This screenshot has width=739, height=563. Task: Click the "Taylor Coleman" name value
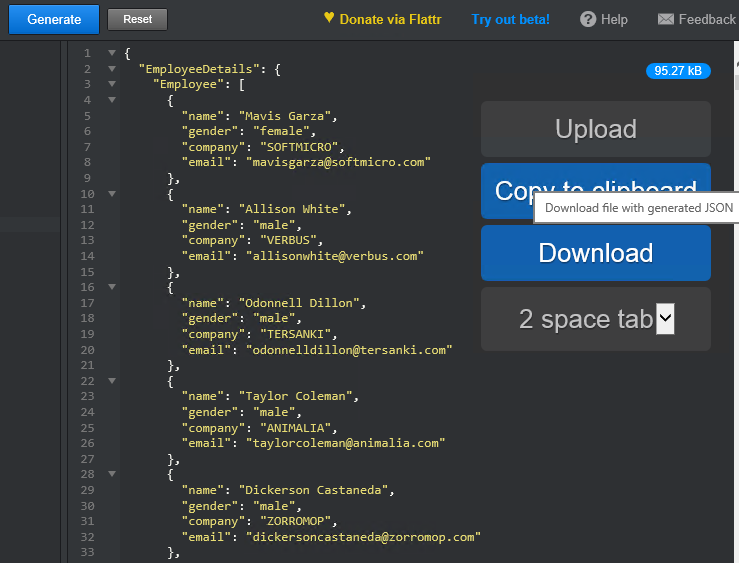[x=295, y=396]
